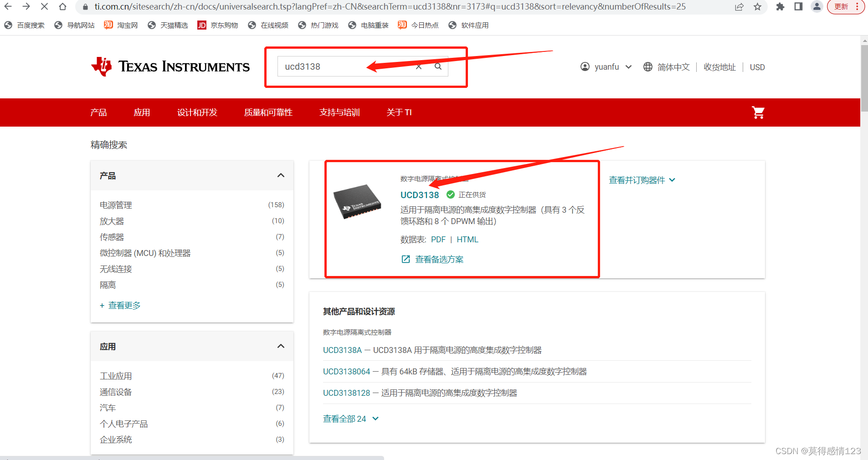Image resolution: width=868 pixels, height=460 pixels.
Task: Open the 收货地址 link
Action: tap(719, 67)
